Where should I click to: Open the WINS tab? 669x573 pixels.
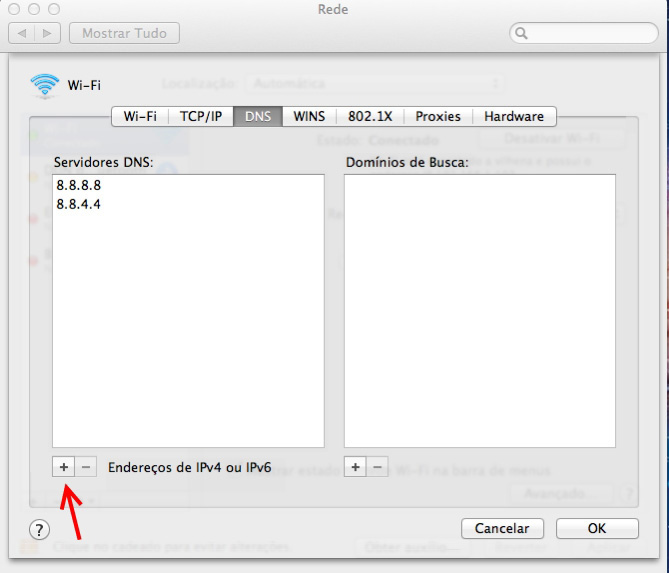point(309,116)
